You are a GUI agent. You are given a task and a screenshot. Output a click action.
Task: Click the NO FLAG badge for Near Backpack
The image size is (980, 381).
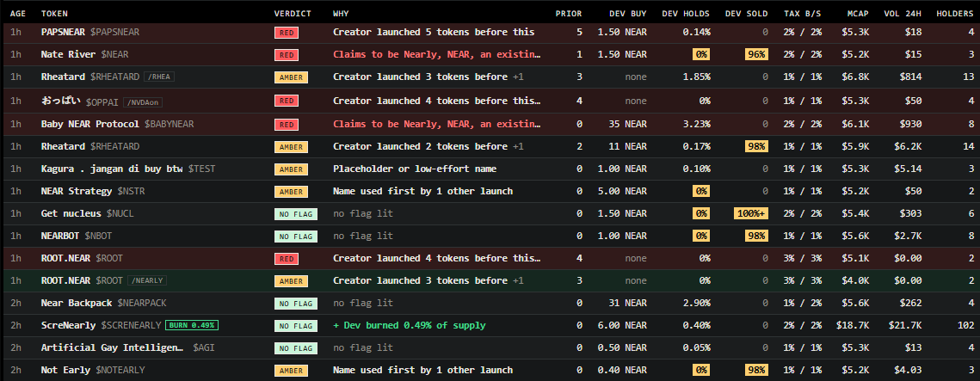tap(296, 304)
